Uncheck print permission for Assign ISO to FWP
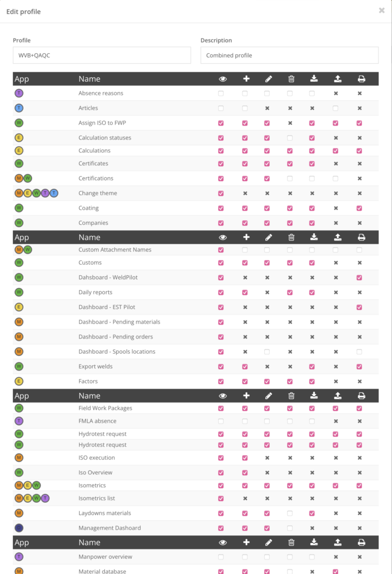The height and width of the screenshot is (574, 392). pos(359,123)
